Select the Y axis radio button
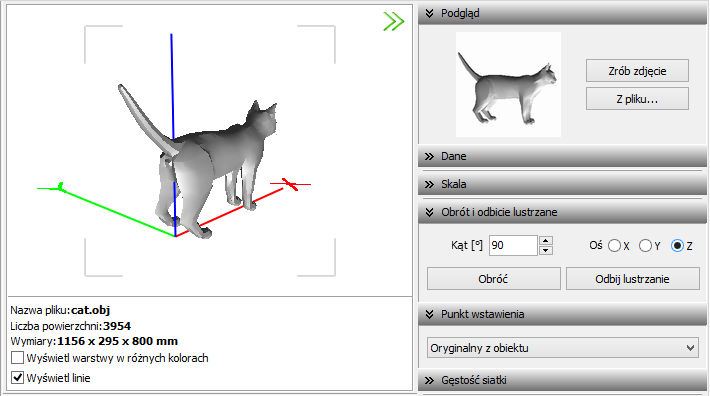 pos(645,246)
